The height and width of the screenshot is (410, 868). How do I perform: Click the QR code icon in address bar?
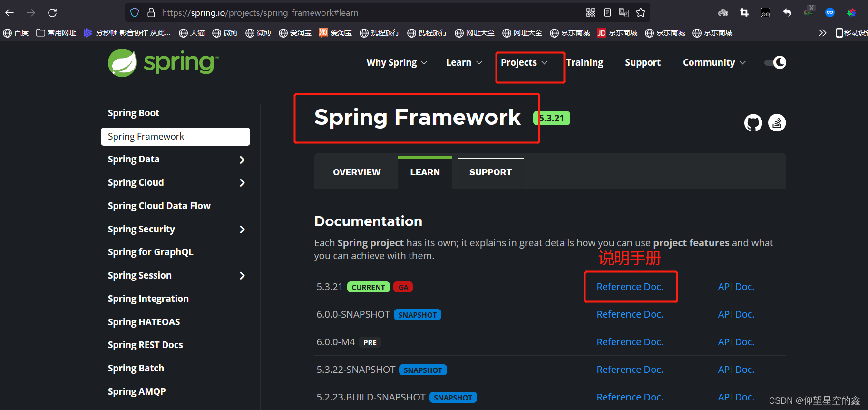tap(591, 12)
